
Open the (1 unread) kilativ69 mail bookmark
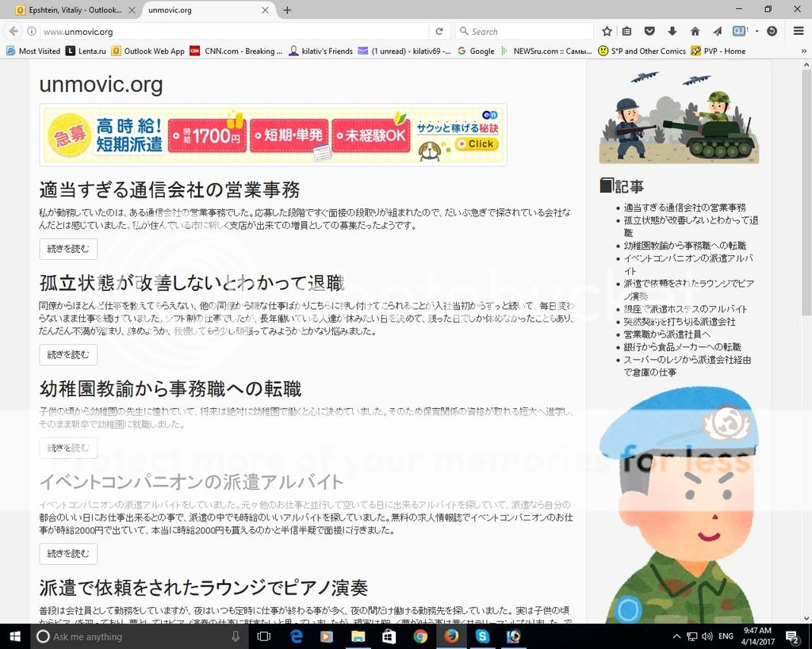[405, 52]
